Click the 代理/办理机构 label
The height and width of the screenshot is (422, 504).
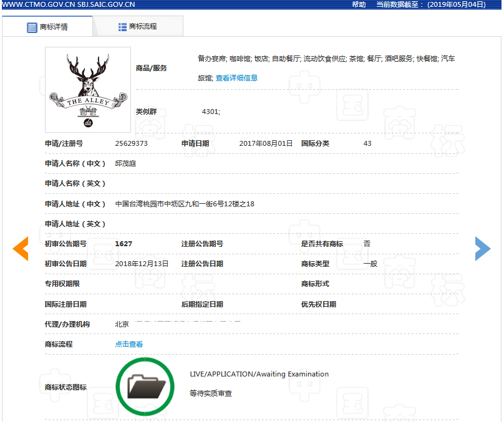(67, 324)
